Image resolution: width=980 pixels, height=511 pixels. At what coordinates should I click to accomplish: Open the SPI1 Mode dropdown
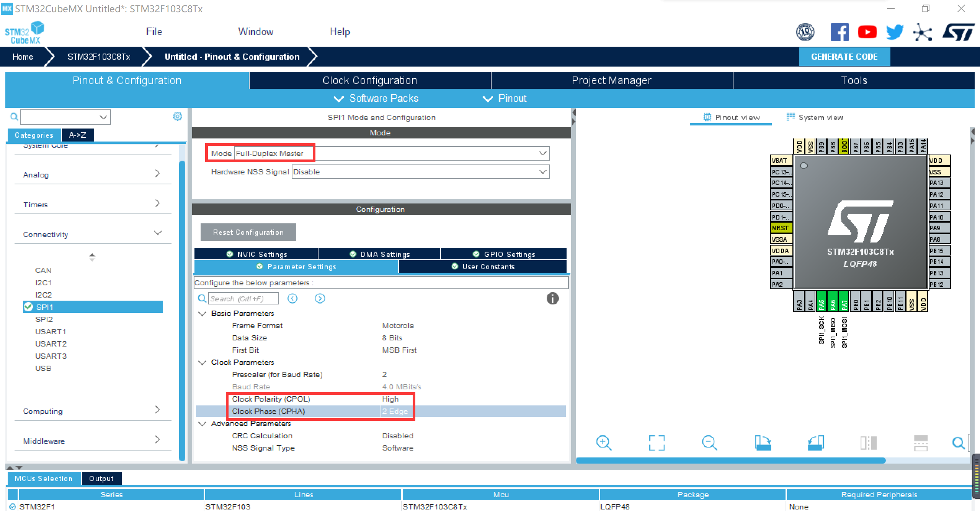click(542, 153)
